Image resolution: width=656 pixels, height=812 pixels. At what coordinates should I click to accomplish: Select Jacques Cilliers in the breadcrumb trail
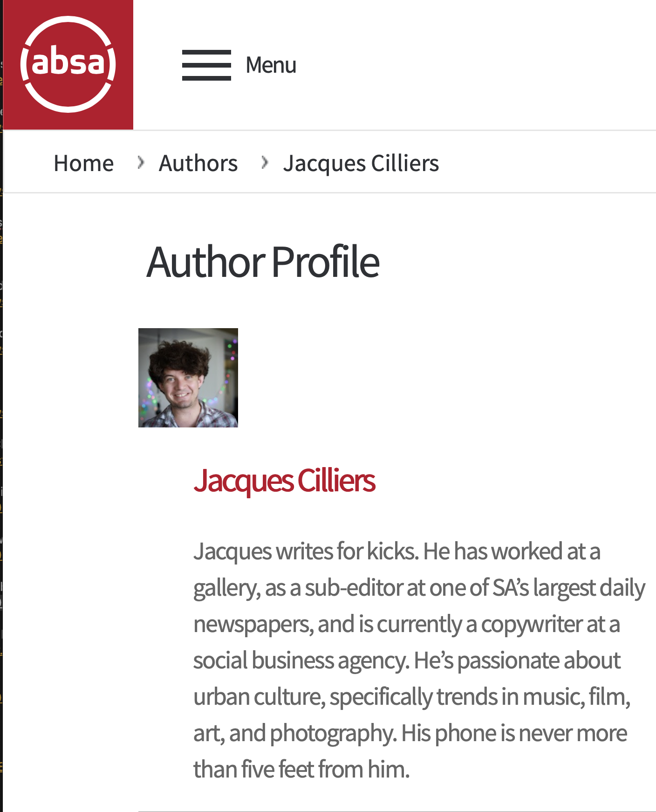point(362,163)
